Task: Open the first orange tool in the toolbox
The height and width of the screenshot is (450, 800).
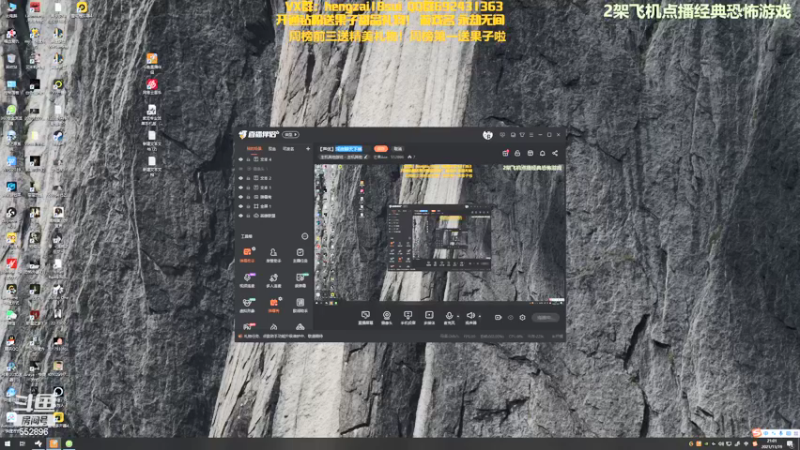Action: pos(247,255)
